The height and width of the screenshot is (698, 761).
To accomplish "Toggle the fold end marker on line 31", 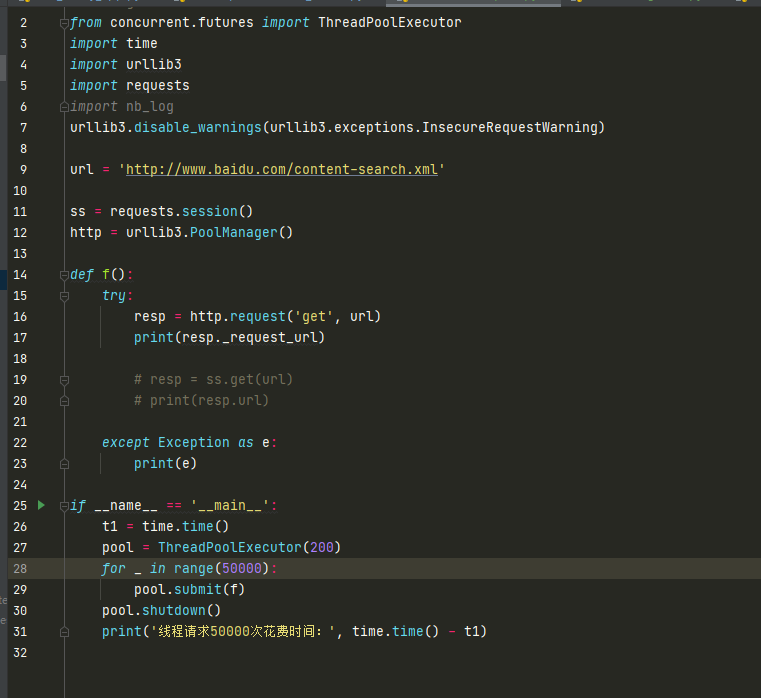I will (64, 632).
